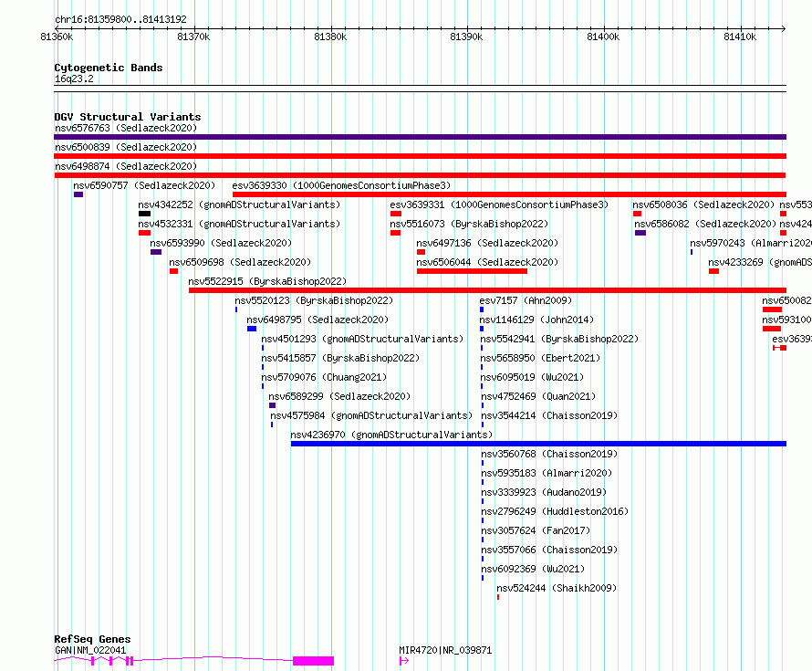Open nsv4532331 gnomADStructuralVariants label
The width and height of the screenshot is (812, 671).
pos(239,224)
